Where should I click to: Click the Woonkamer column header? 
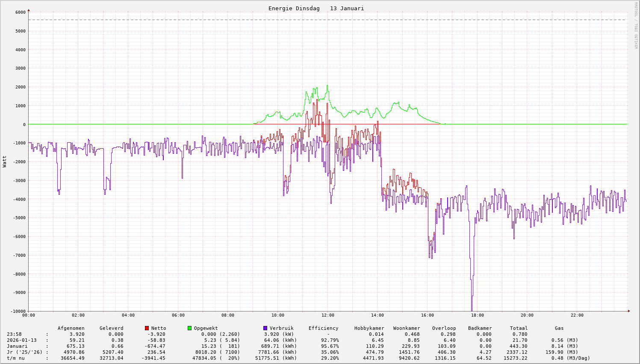click(x=407, y=328)
